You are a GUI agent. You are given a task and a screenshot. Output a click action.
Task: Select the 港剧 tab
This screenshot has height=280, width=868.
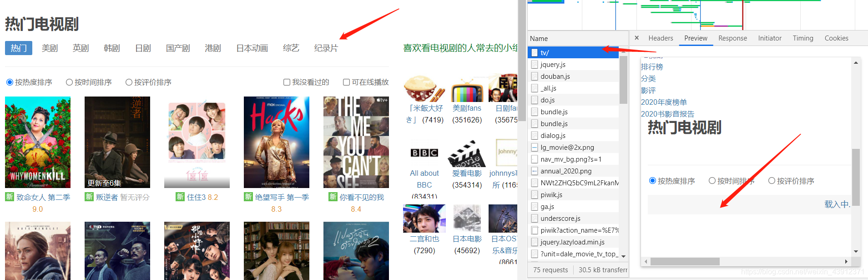tap(213, 48)
